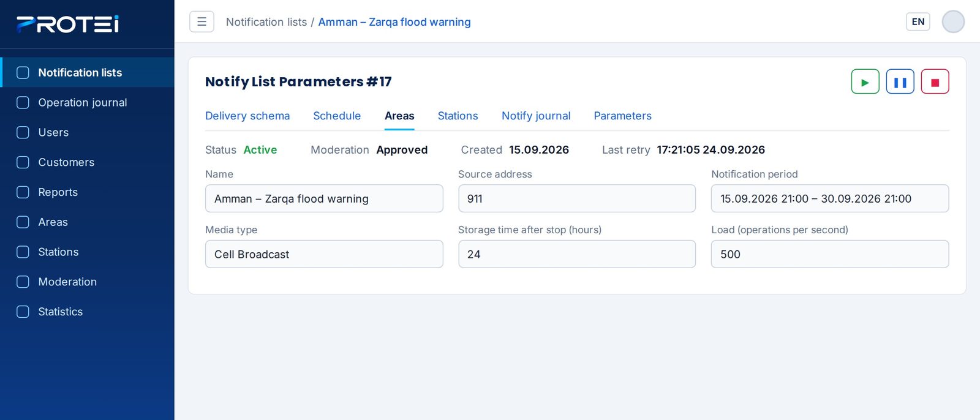Stop the notification list with red button
980x420 pixels.
tap(935, 81)
